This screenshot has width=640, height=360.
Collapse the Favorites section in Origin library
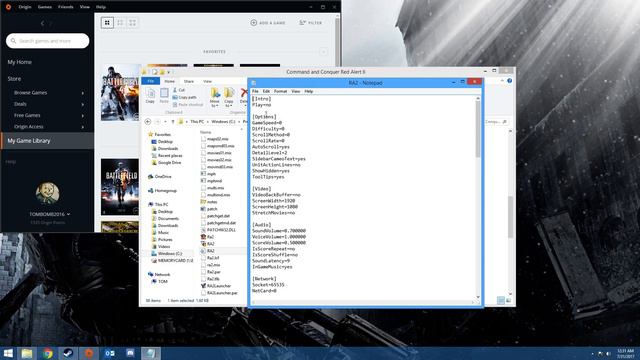(x=323, y=52)
